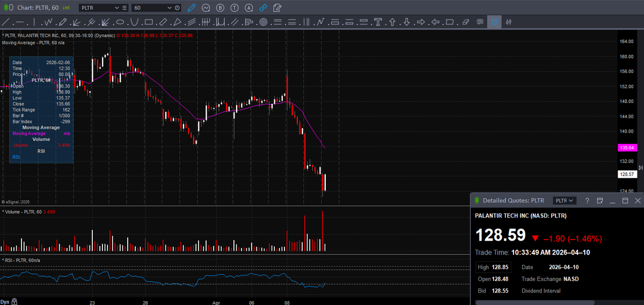644x305 pixels.
Task: Select the comment bubble annotation tool
Action: [x=480, y=22]
